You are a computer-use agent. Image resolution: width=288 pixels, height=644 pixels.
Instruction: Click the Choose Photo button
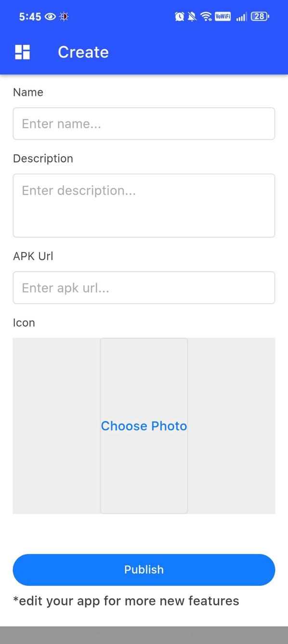[x=144, y=426]
